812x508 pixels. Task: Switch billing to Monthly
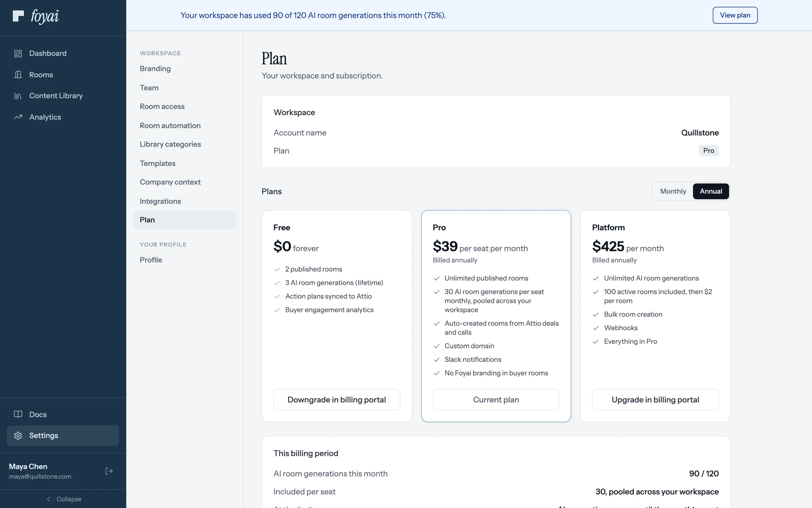pyautogui.click(x=673, y=191)
